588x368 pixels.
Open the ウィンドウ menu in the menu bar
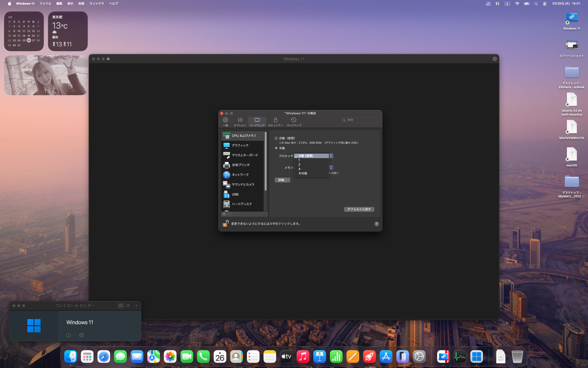pyautogui.click(x=96, y=3)
